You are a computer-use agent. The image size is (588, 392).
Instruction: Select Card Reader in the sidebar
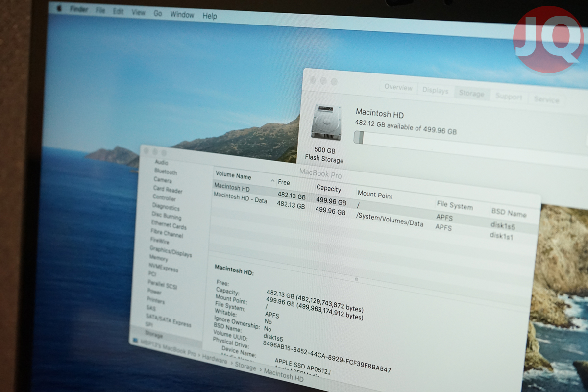pyautogui.click(x=168, y=190)
